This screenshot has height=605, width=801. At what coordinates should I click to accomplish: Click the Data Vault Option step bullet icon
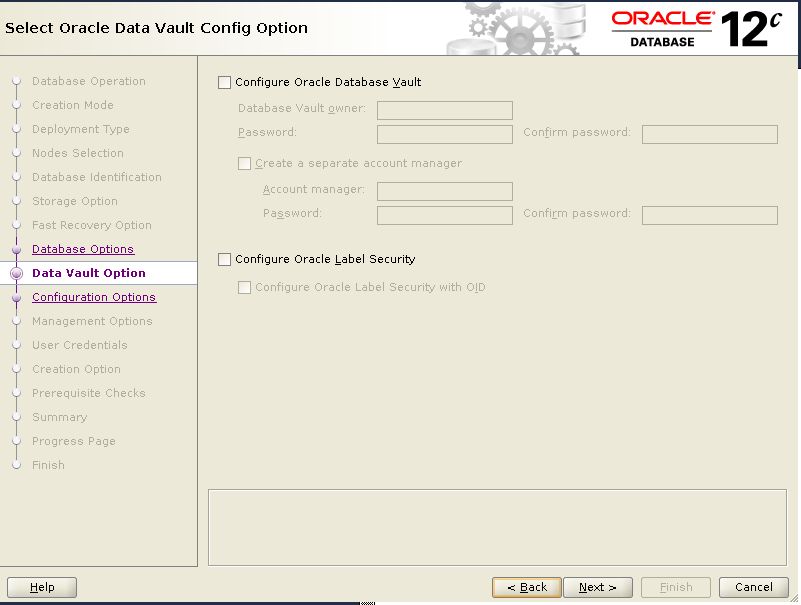(16, 273)
